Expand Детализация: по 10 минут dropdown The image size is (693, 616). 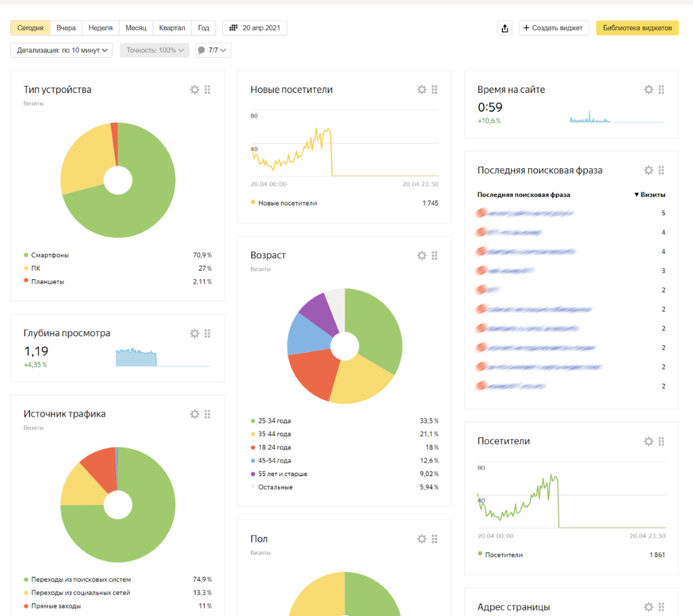[62, 51]
